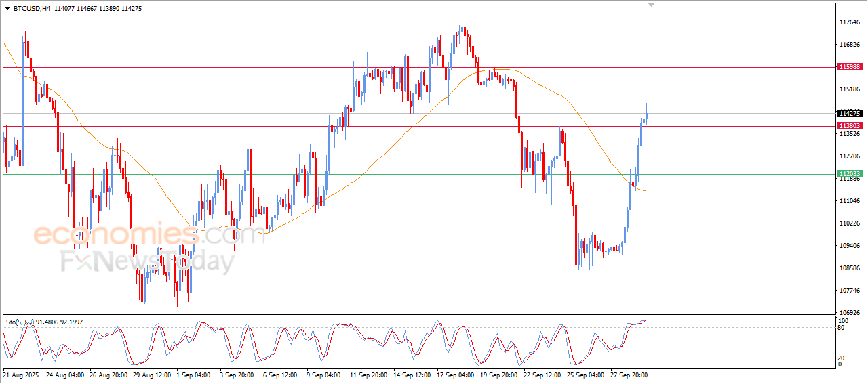Click the triangle icon beside BTCUSD,H4 title
Viewport: 868px width, 384px height.
pyautogui.click(x=8, y=9)
